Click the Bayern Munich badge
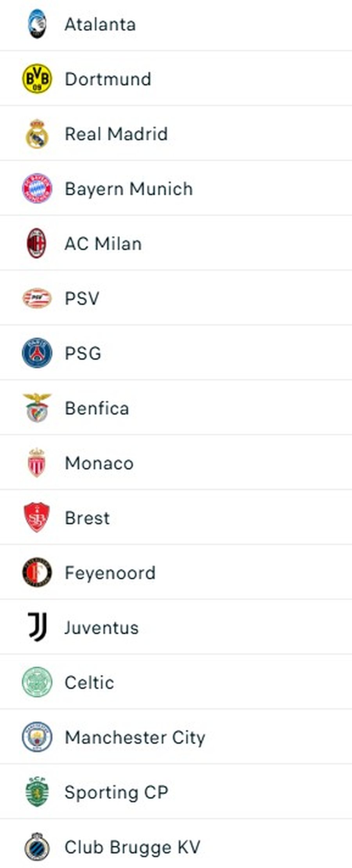 (37, 189)
